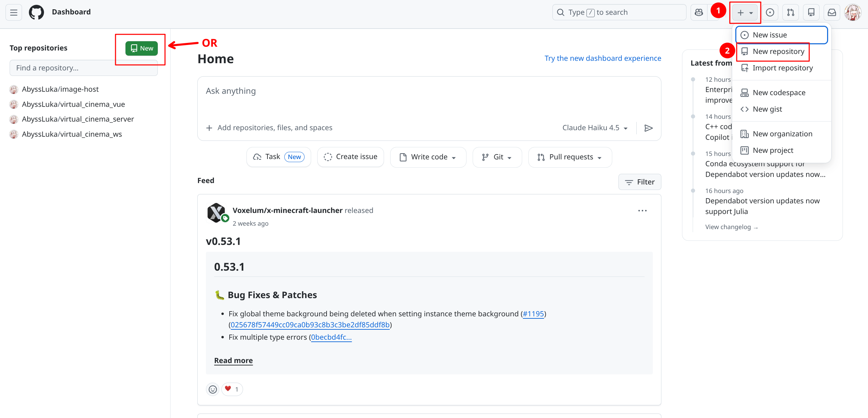Toggle the heart reaction on release
Viewport: 868px width, 418px height.
point(232,389)
